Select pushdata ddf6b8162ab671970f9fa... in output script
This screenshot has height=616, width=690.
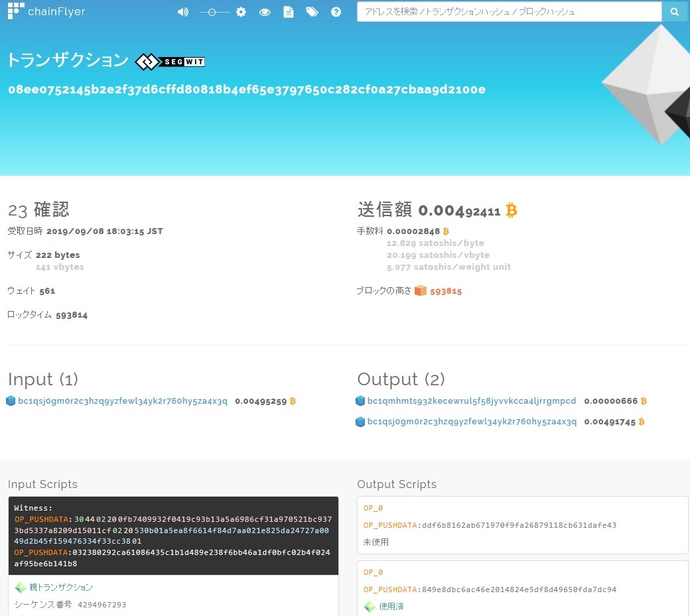point(519,525)
